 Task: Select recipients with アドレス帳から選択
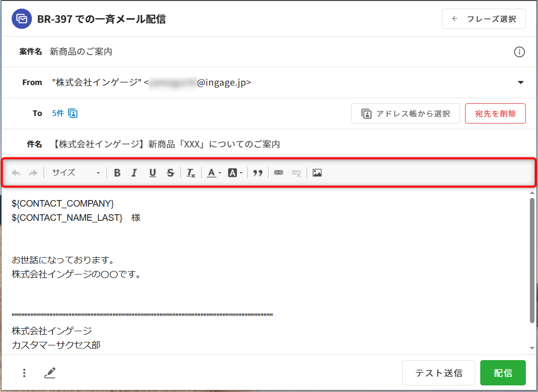(405, 113)
